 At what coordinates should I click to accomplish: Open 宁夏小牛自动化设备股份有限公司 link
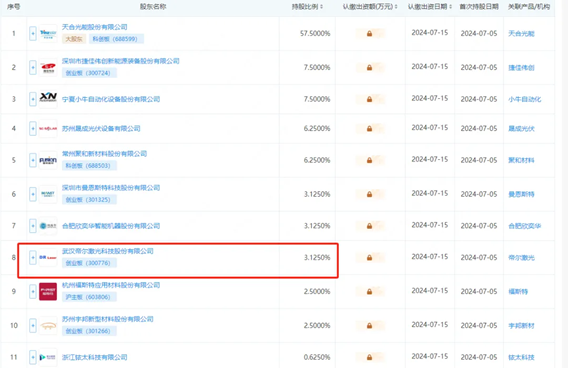click(111, 99)
